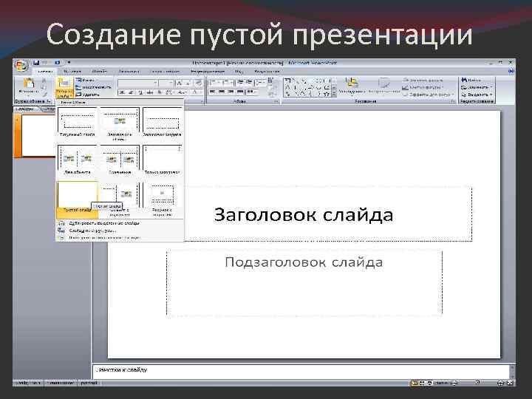Click Save icon in Quick Access Toolbar
532x399 pixels.
(x=36, y=63)
